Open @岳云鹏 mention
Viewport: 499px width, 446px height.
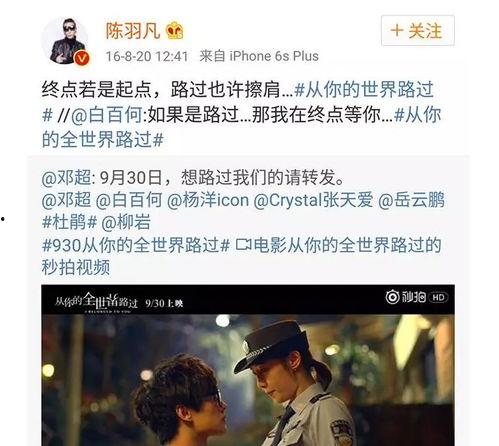coord(411,200)
